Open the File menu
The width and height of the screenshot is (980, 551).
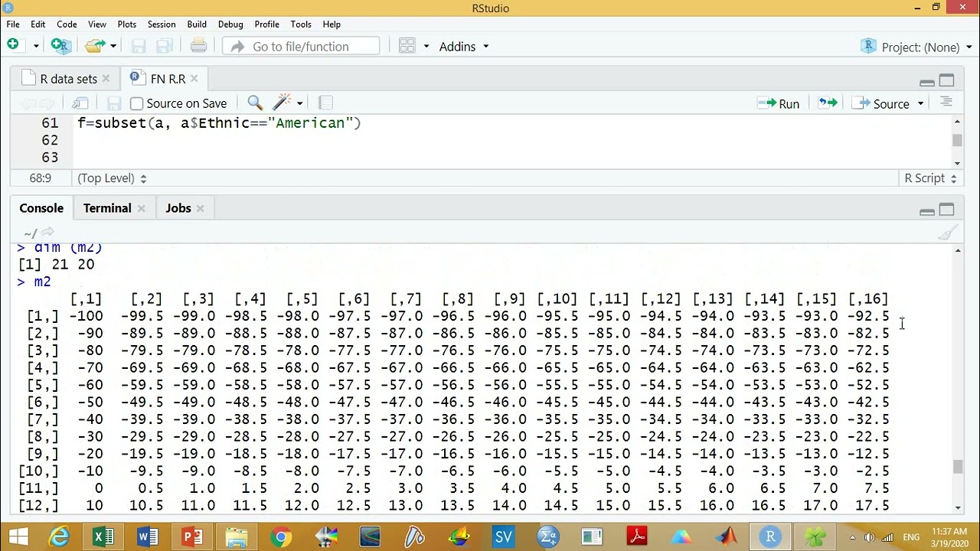pos(13,24)
